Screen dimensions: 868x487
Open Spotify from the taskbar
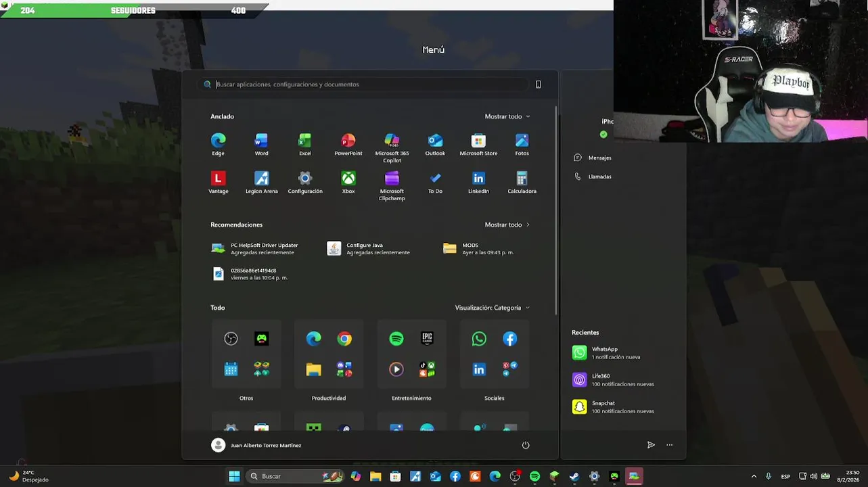pos(534,476)
